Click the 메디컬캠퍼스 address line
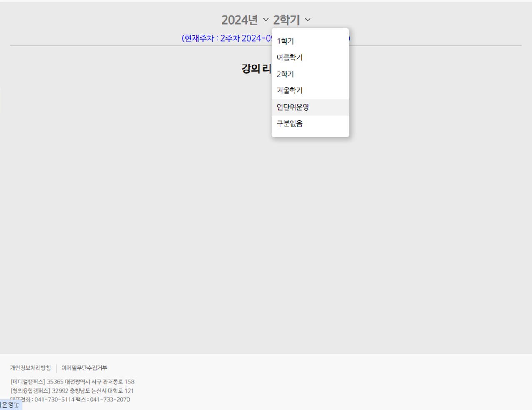The image size is (532, 410). coord(72,382)
